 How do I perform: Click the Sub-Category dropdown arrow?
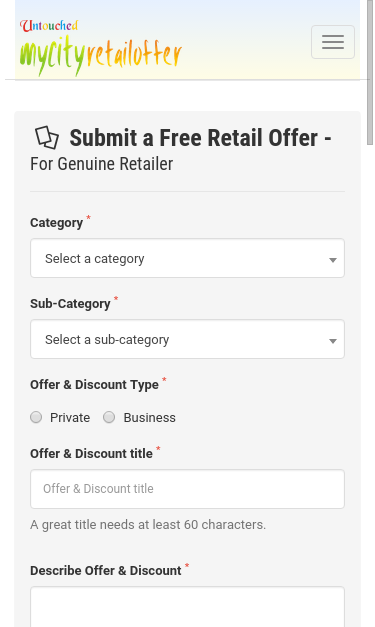click(x=332, y=341)
